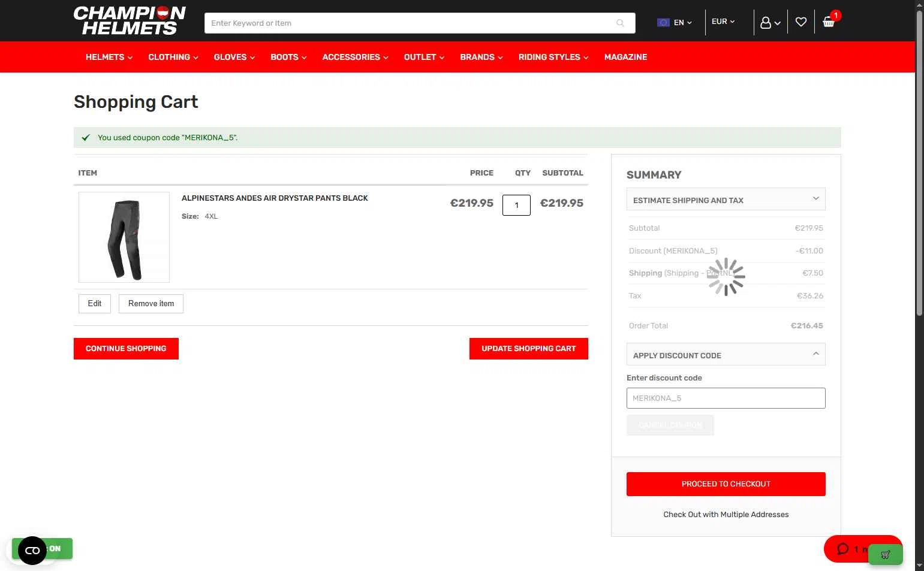Open the EUR currency dropdown
Image resolution: width=924 pixels, height=571 pixels.
pos(723,22)
